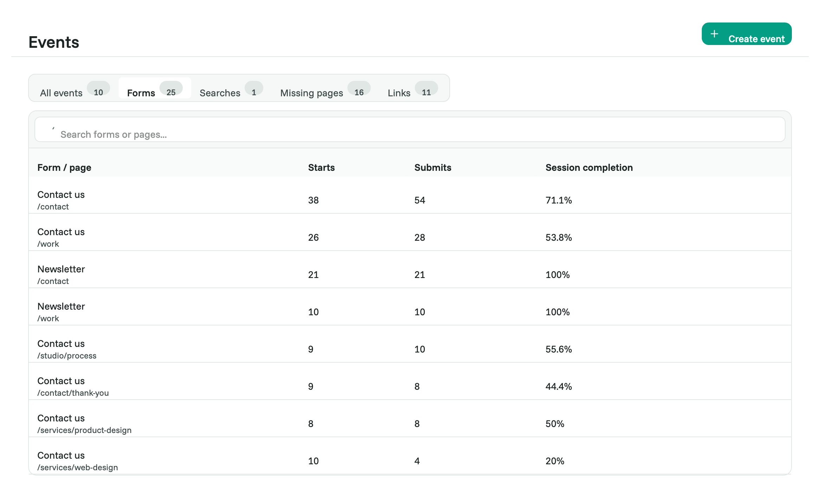Sort by the Session completion header
Image resolution: width=820 pixels, height=504 pixels.
[x=589, y=168]
